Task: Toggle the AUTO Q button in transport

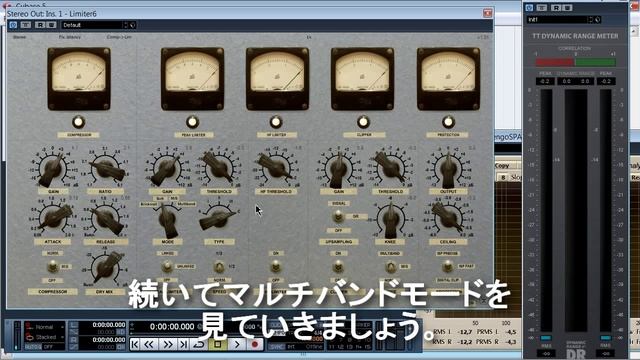Action: click(33, 347)
